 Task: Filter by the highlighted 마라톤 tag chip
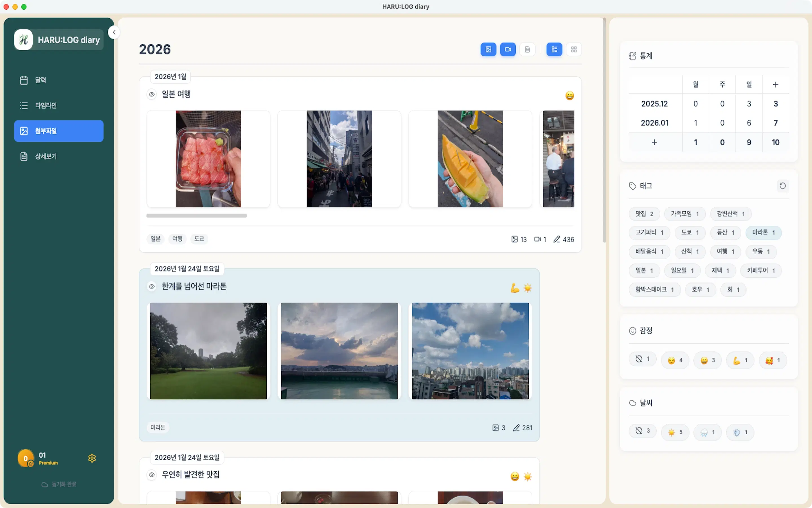tap(763, 233)
